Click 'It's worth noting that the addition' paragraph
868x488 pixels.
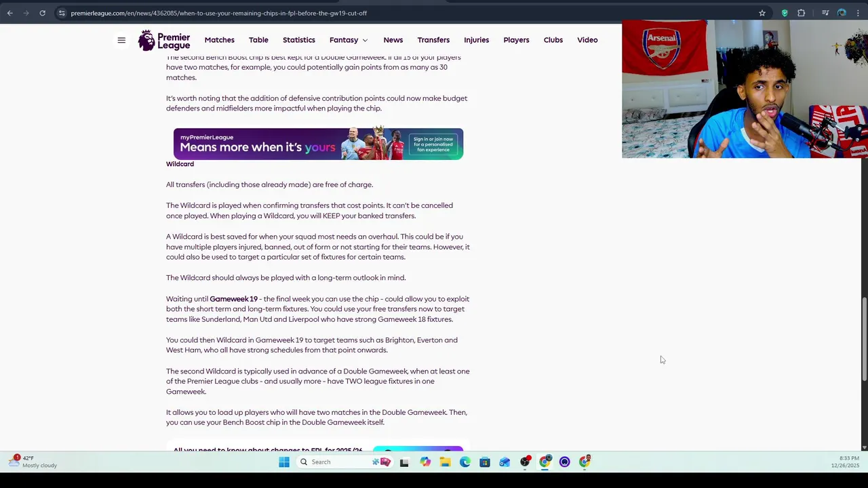click(x=317, y=103)
